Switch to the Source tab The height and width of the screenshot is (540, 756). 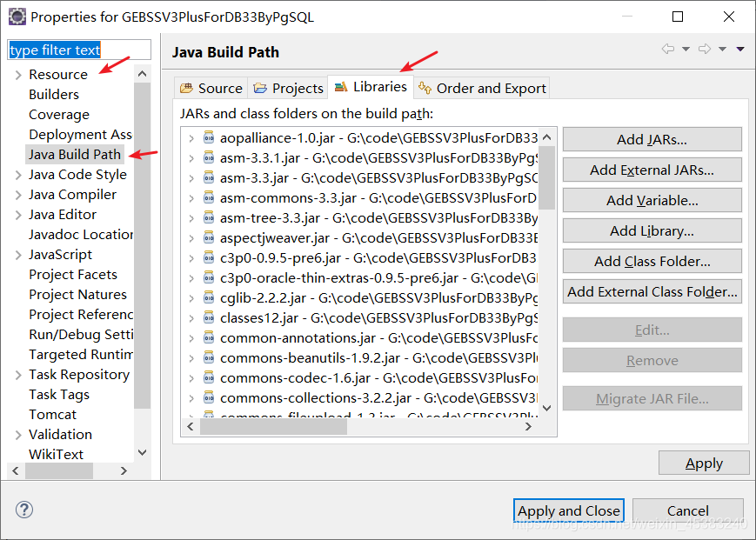(x=211, y=88)
